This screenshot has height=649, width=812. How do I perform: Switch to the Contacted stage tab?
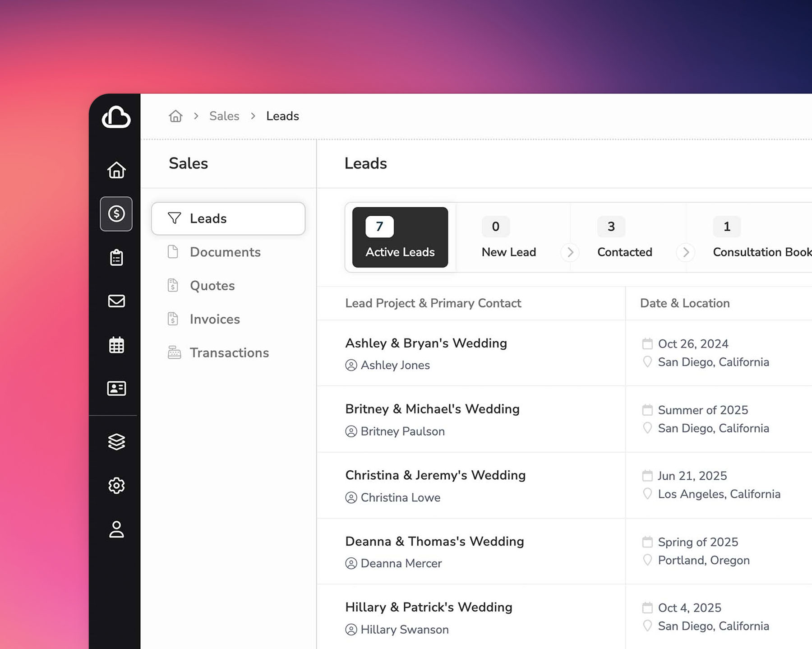(624, 238)
